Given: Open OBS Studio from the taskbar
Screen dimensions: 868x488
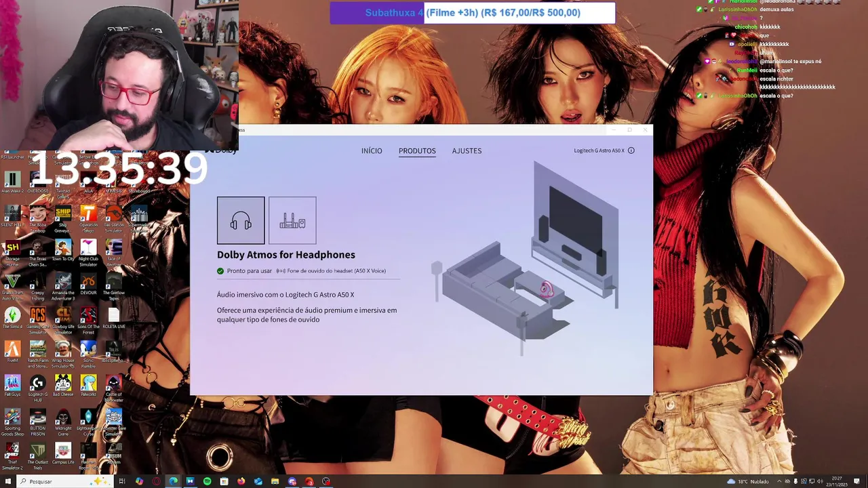Looking at the screenshot, I should point(326,481).
